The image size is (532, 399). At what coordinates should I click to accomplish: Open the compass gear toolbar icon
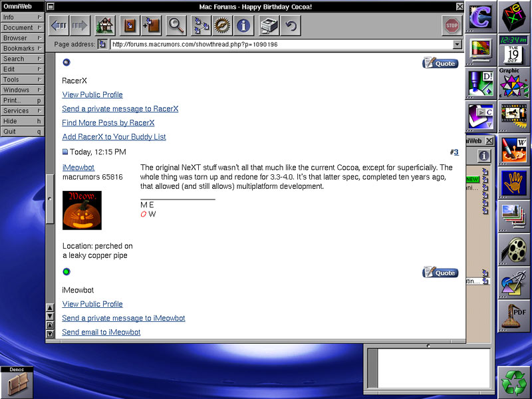click(222, 25)
